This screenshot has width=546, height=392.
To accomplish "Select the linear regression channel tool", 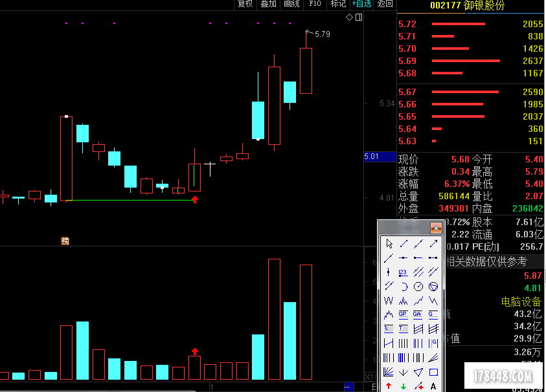I will coord(418,329).
